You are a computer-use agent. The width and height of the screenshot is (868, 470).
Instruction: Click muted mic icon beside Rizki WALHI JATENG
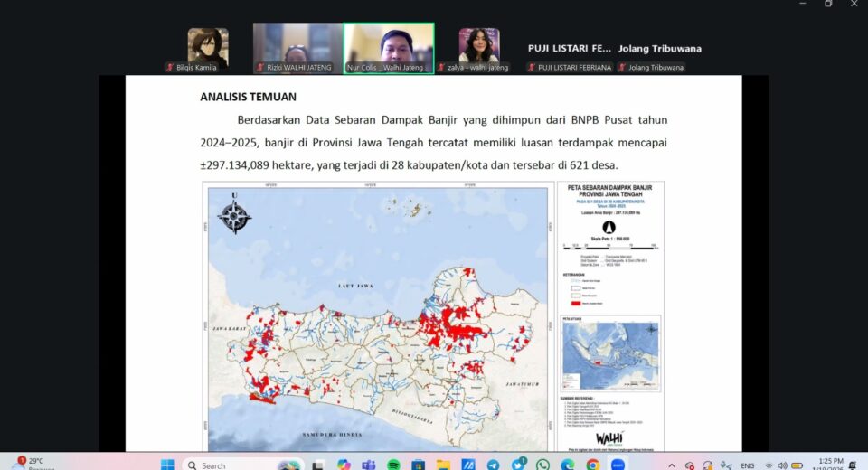click(x=260, y=68)
